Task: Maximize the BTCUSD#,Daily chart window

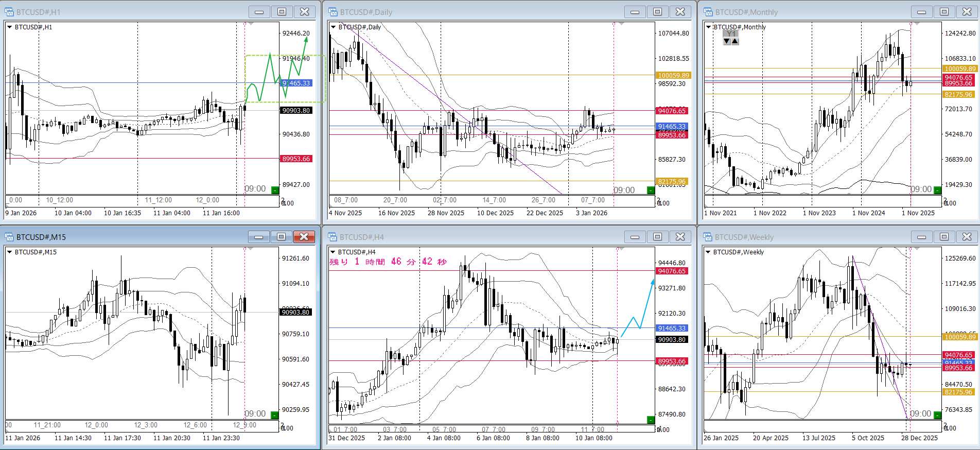Action: pyautogui.click(x=657, y=12)
